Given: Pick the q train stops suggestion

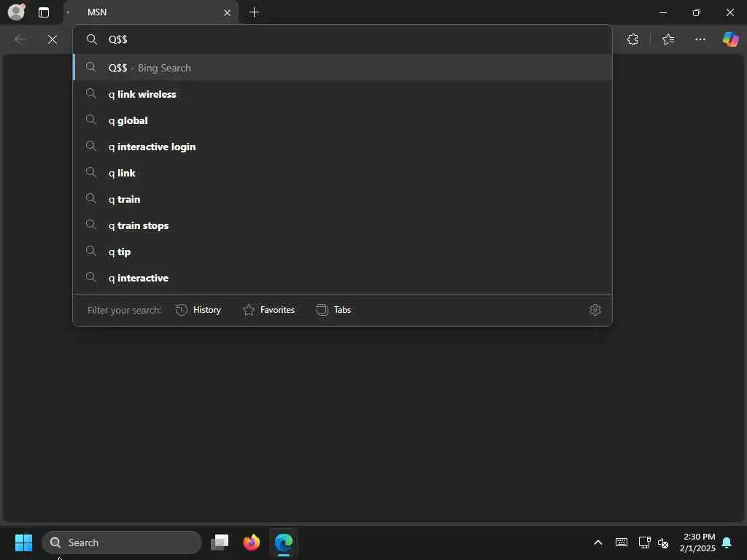Looking at the screenshot, I should coord(342,225).
